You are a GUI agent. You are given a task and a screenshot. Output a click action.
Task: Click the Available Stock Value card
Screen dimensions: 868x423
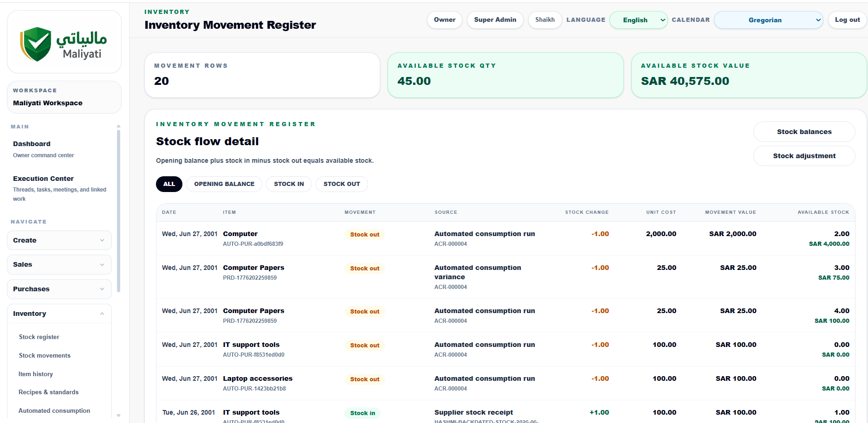[749, 75]
